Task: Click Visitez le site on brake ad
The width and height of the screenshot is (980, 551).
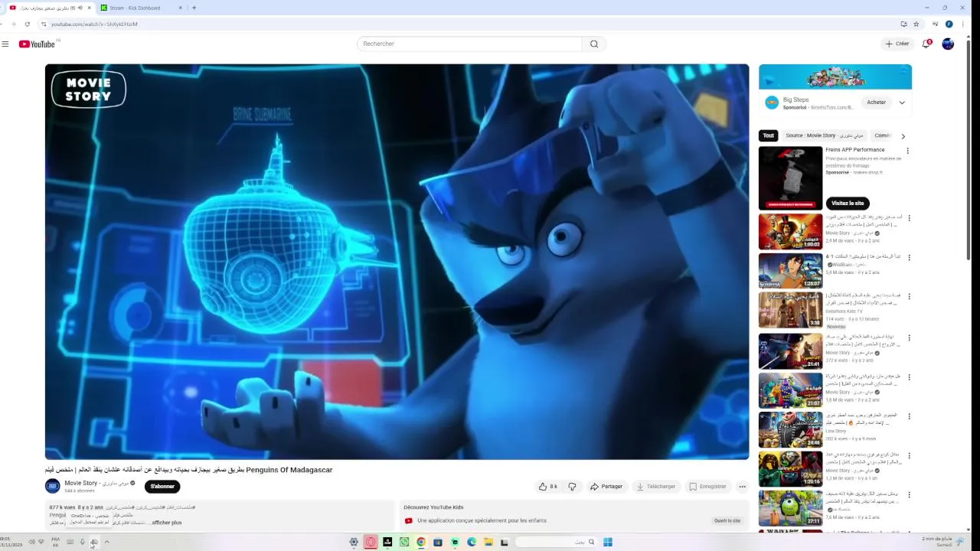Action: click(848, 203)
